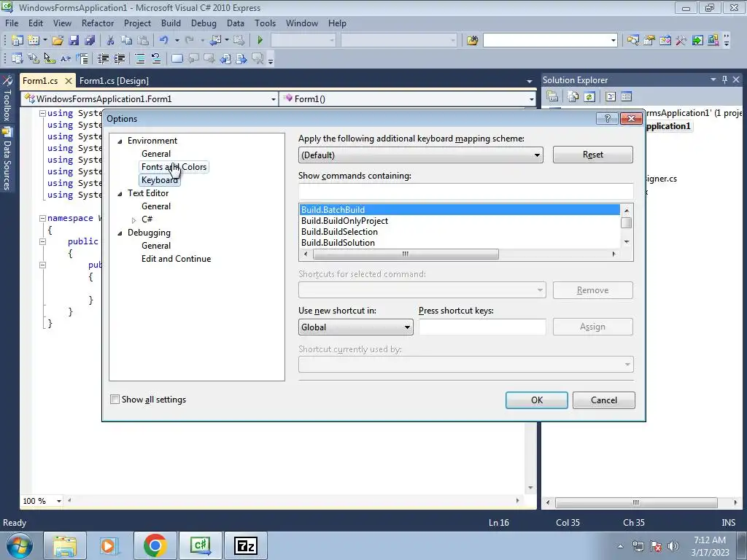Open the Refactor menu
The height and width of the screenshot is (560, 747).
98,23
